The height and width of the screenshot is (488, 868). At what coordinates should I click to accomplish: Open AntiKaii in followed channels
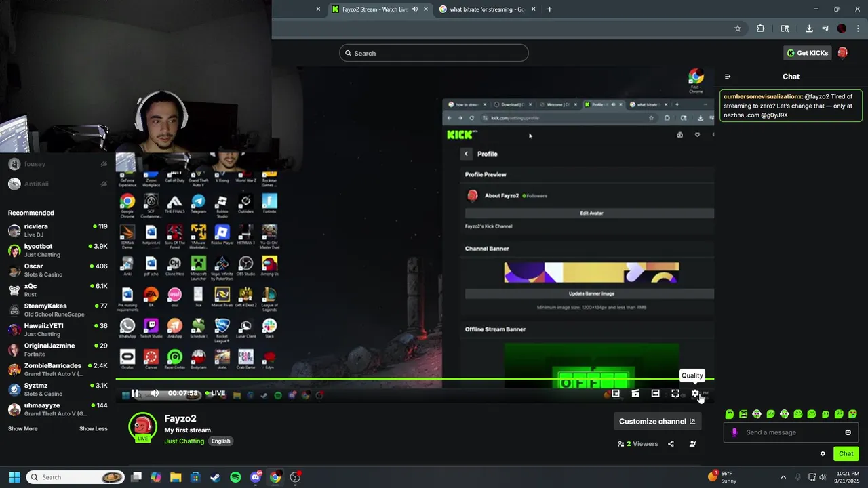[58, 184]
